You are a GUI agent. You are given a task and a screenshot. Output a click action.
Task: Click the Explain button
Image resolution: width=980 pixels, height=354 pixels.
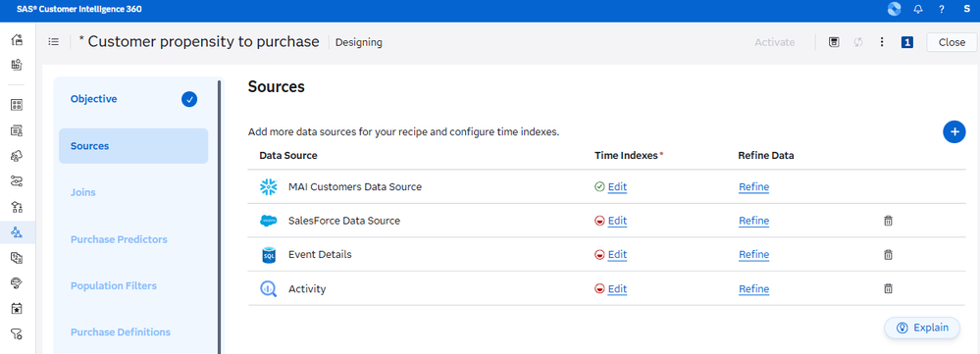coord(922,328)
